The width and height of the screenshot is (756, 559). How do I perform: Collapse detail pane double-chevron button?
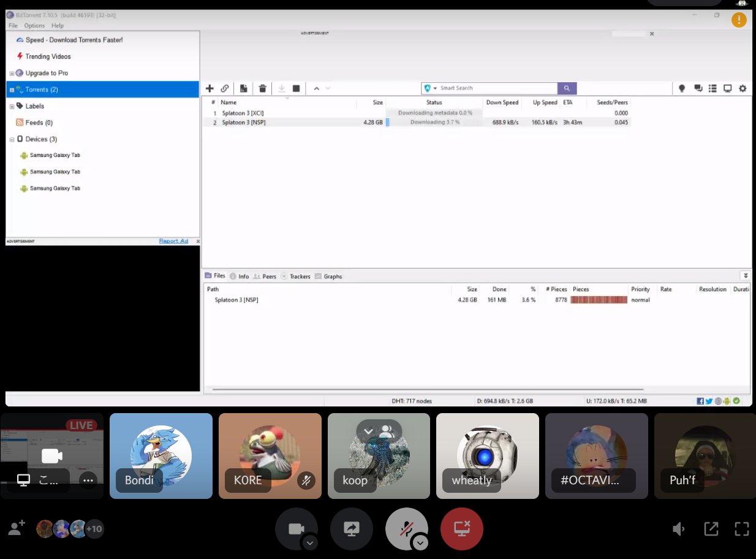[x=745, y=276]
